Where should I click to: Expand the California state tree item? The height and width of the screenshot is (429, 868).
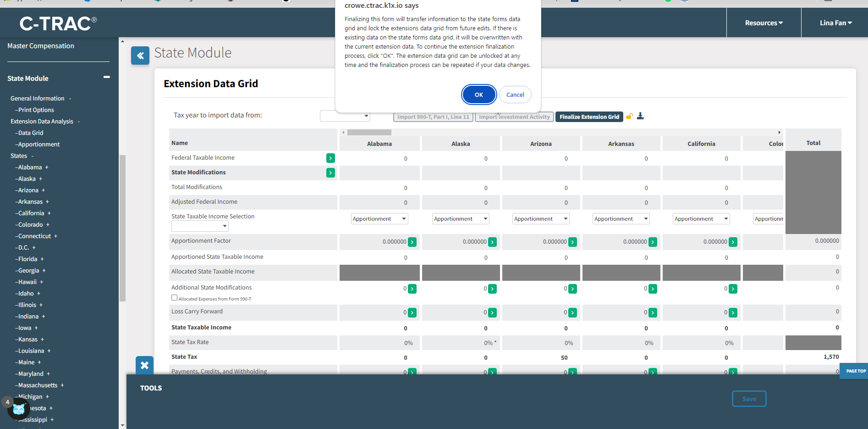[49, 213]
